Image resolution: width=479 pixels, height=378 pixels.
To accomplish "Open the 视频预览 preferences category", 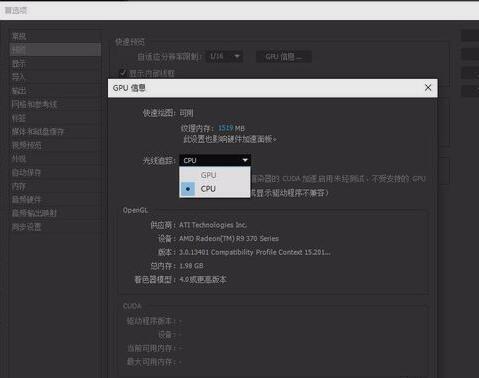I will tap(27, 145).
